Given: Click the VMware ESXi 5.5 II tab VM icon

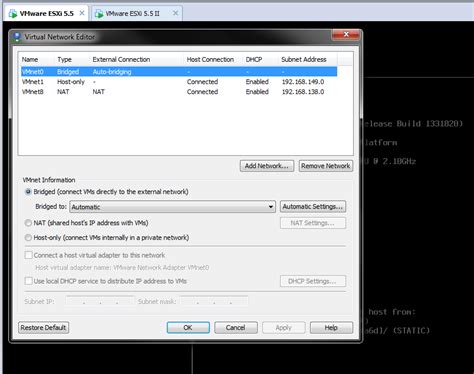Looking at the screenshot, I should point(99,14).
